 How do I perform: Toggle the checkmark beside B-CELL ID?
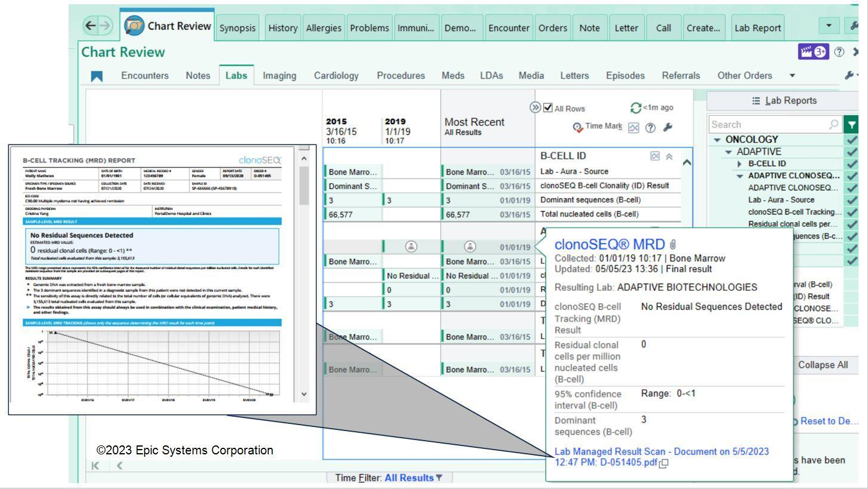pos(851,163)
